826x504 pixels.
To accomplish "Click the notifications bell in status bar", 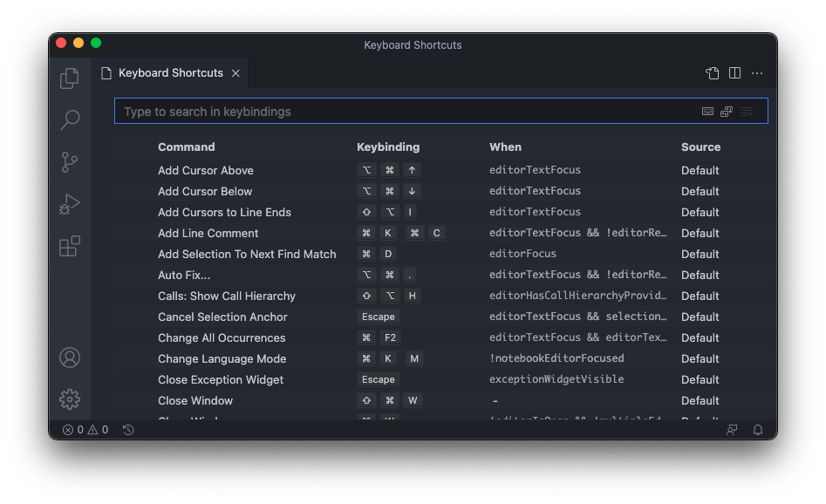I will click(758, 430).
